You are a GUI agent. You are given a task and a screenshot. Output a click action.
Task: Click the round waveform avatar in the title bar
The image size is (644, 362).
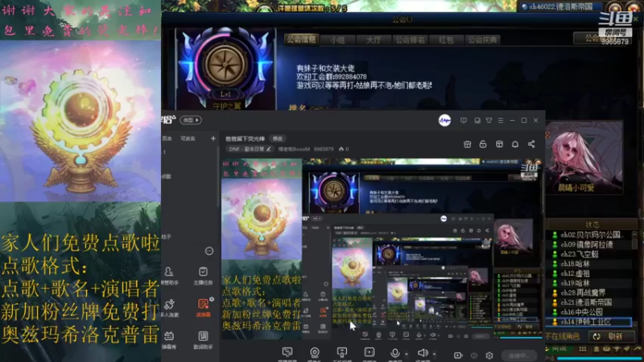pyautogui.click(x=445, y=120)
